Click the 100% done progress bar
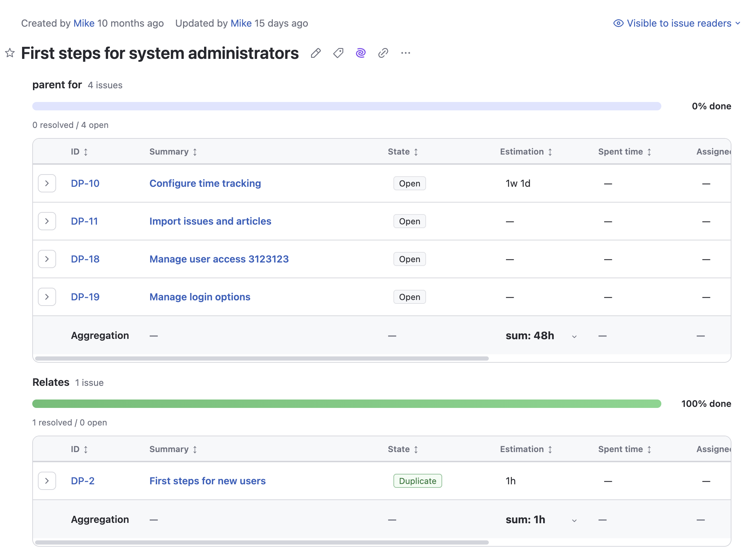The height and width of the screenshot is (553, 756). (347, 404)
